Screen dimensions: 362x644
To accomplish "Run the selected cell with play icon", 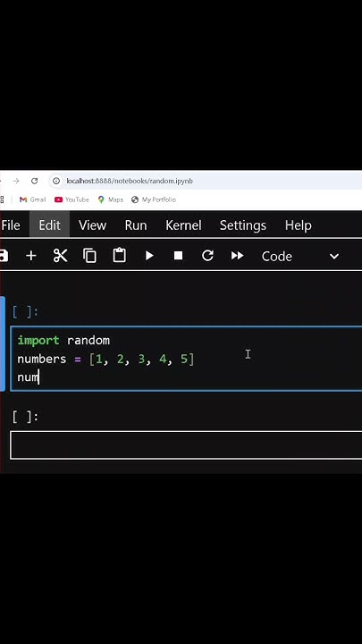I will pyautogui.click(x=149, y=256).
